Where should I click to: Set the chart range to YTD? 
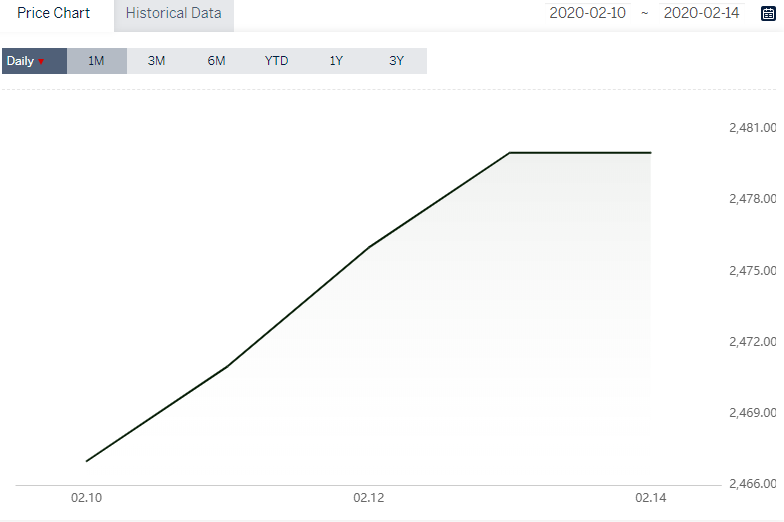click(276, 61)
